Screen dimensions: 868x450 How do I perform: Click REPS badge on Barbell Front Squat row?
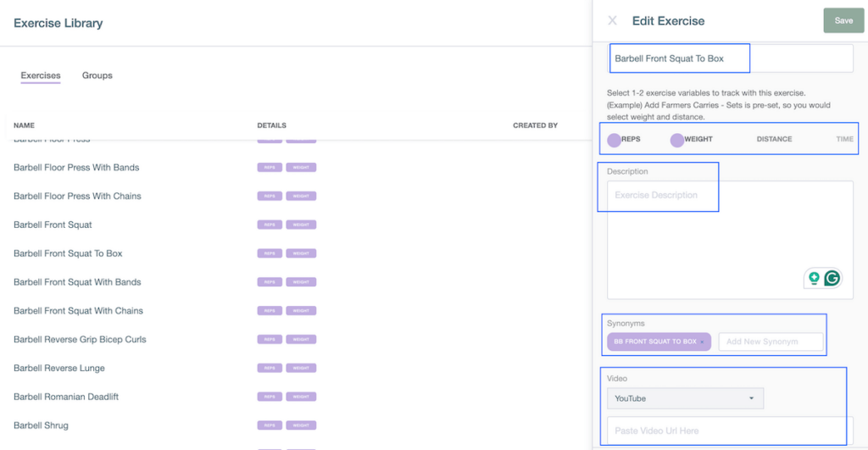tap(268, 225)
